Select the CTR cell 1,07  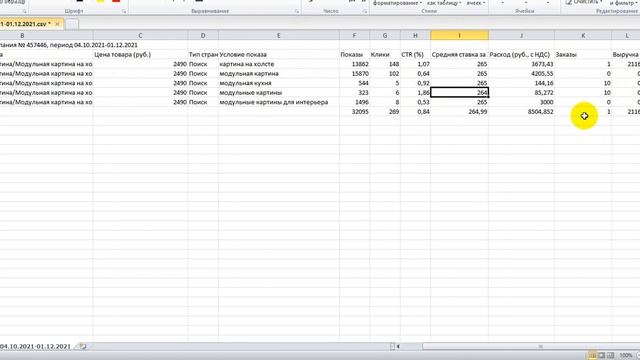click(415, 64)
